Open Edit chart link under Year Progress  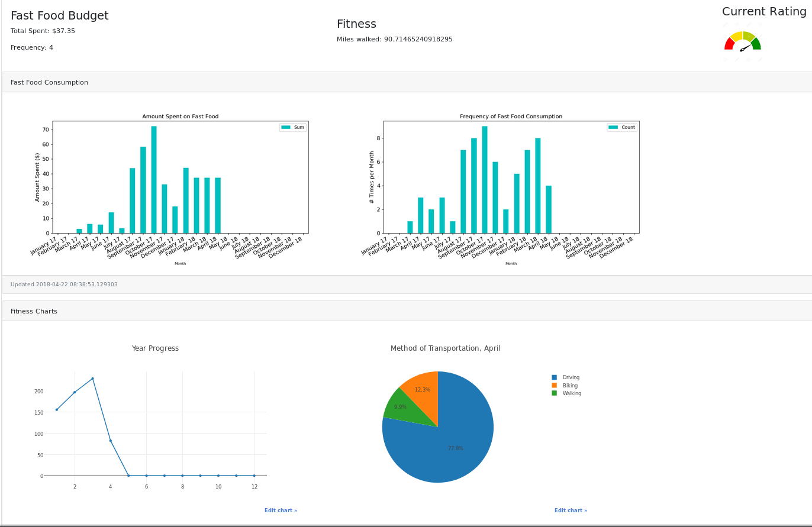pyautogui.click(x=281, y=510)
